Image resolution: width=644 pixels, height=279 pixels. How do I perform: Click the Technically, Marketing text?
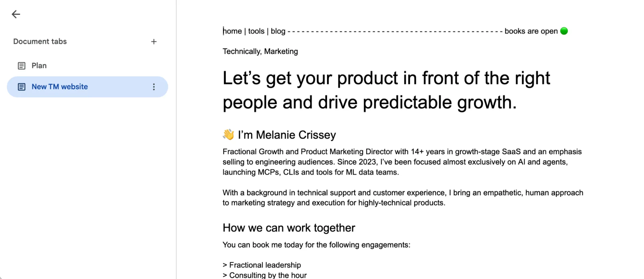pyautogui.click(x=260, y=51)
